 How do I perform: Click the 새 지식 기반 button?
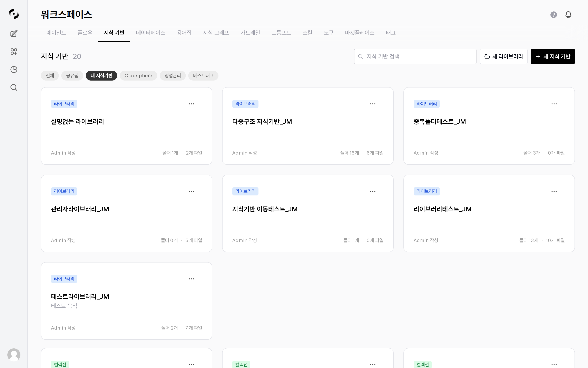[553, 56]
